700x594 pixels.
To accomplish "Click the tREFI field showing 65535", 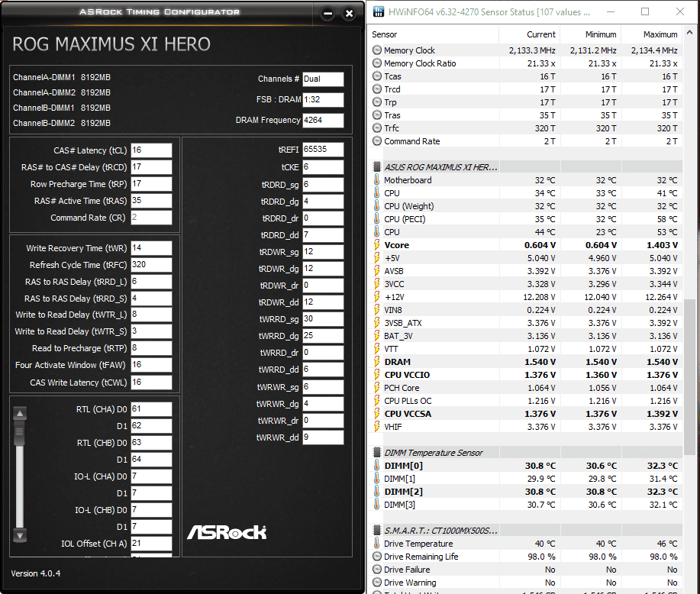I will tap(323, 149).
